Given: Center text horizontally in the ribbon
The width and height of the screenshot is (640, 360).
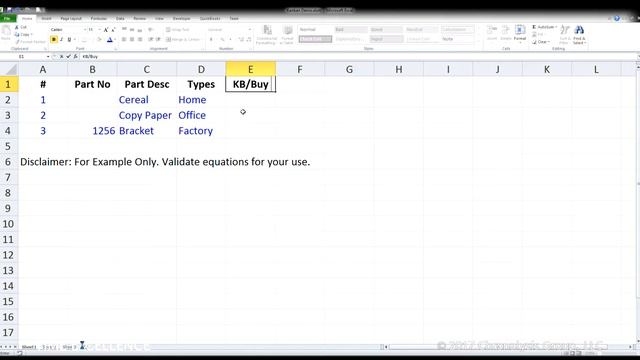Looking at the screenshot, I should pyautogui.click(x=132, y=40).
